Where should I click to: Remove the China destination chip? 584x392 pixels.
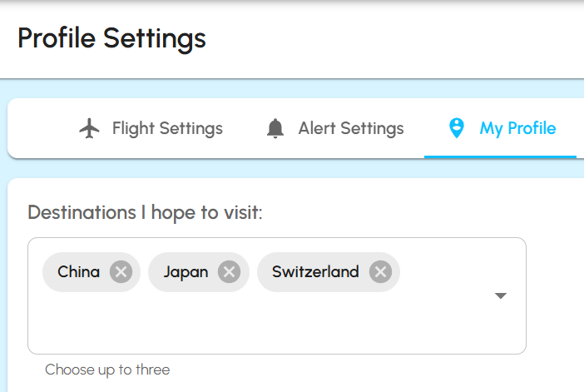(121, 272)
